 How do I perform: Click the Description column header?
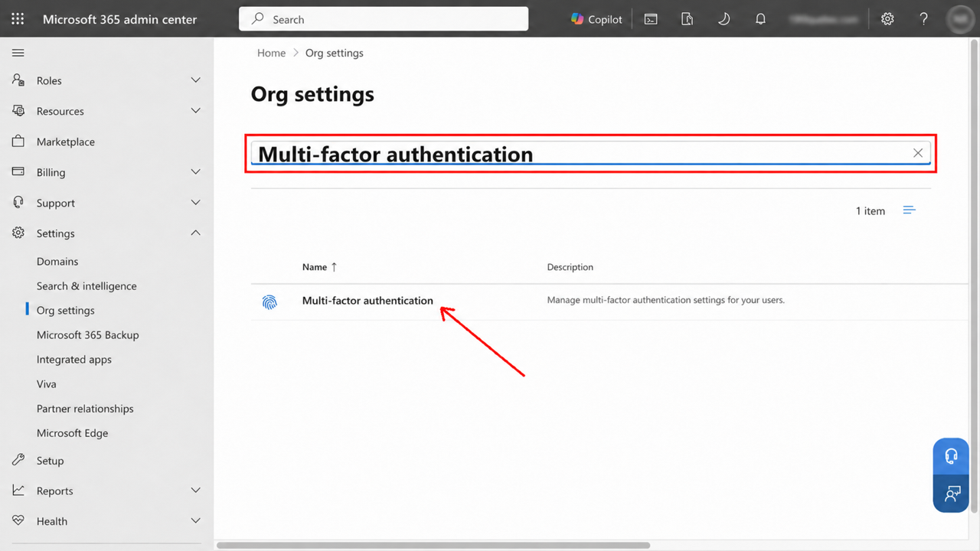[570, 267]
